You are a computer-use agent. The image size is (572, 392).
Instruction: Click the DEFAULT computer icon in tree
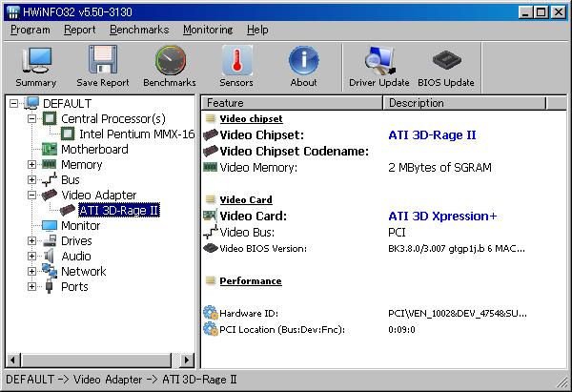31,103
